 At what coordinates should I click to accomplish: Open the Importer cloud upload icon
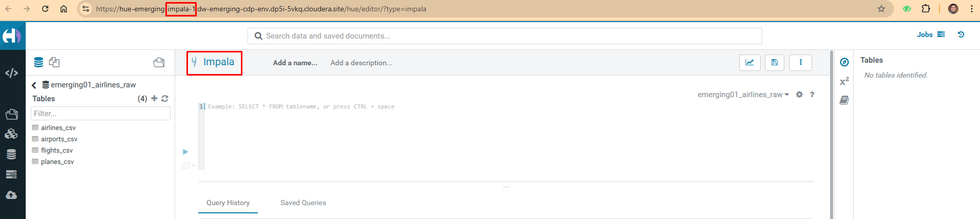11,195
